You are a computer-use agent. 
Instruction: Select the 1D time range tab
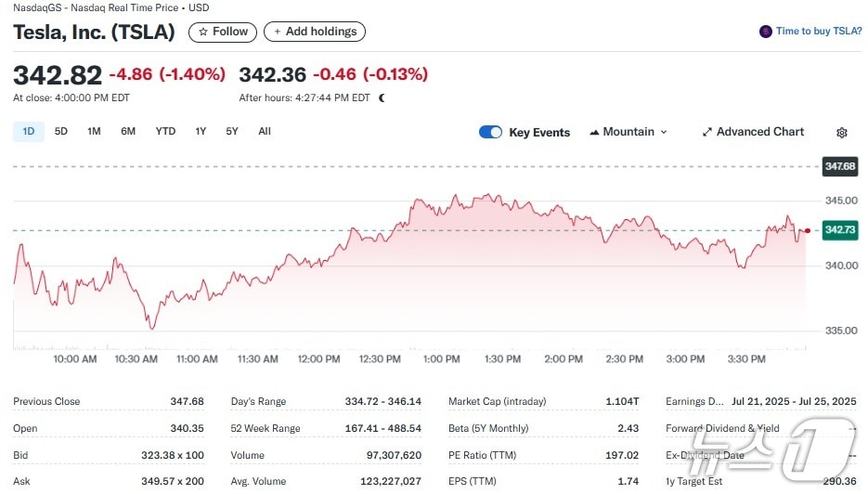tap(28, 131)
